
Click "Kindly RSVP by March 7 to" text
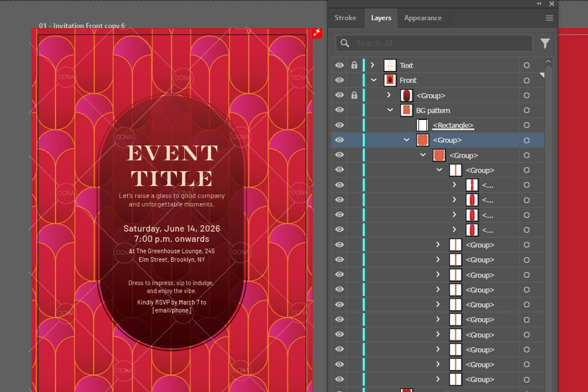click(172, 302)
